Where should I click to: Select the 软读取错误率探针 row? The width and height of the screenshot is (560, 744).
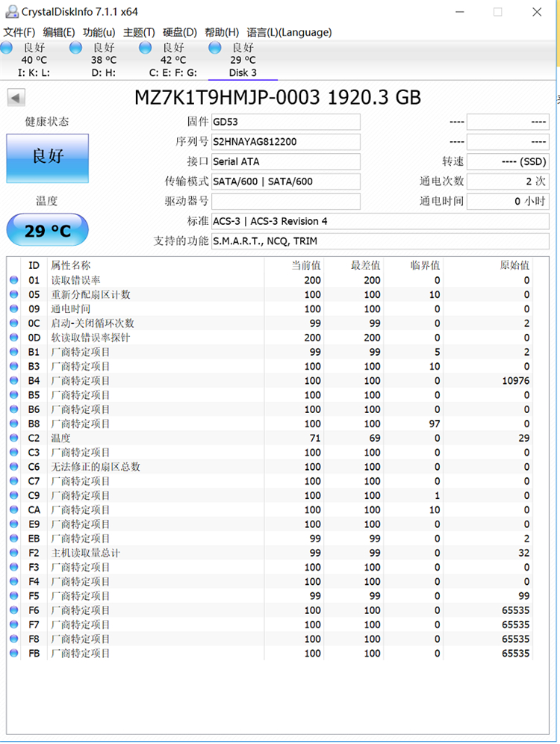click(270, 338)
